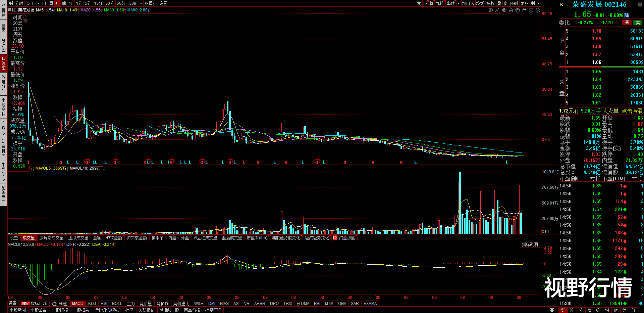Zoom in chart with plus icon

(531, 10)
